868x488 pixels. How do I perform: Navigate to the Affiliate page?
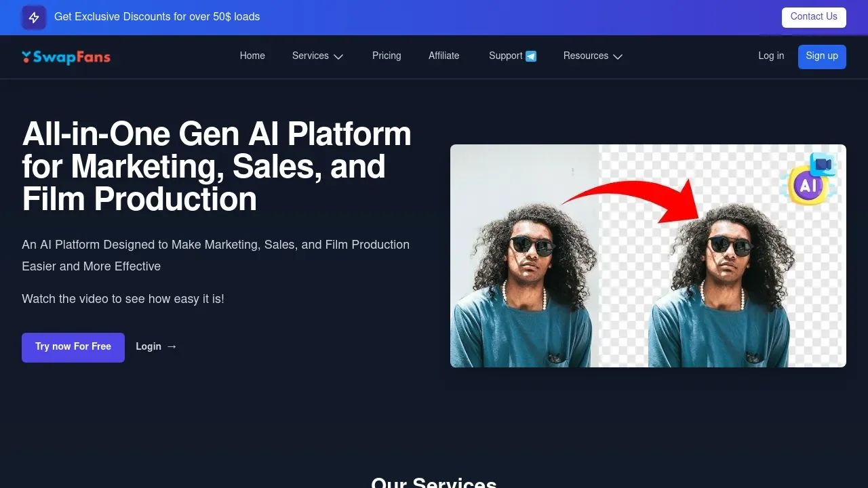tap(443, 56)
